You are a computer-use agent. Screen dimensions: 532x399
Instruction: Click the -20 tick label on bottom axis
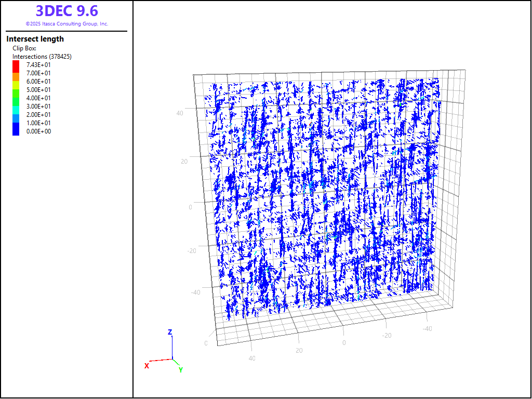click(x=387, y=336)
